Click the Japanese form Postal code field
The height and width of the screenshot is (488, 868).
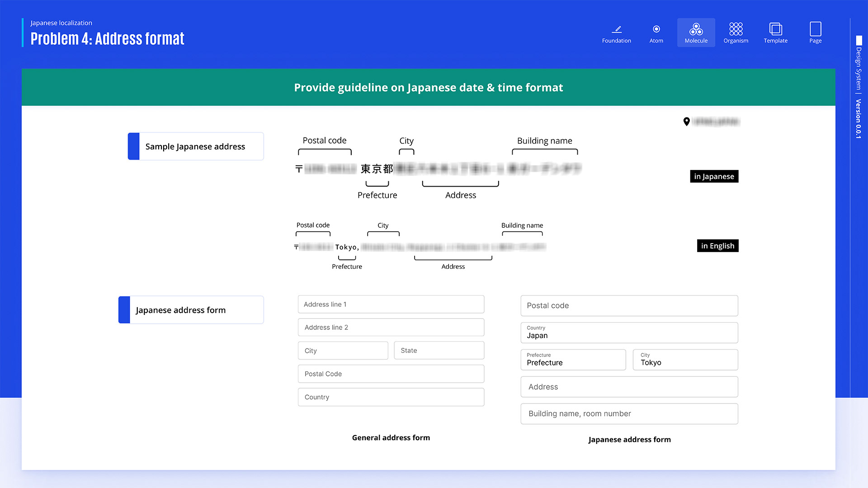(x=629, y=306)
